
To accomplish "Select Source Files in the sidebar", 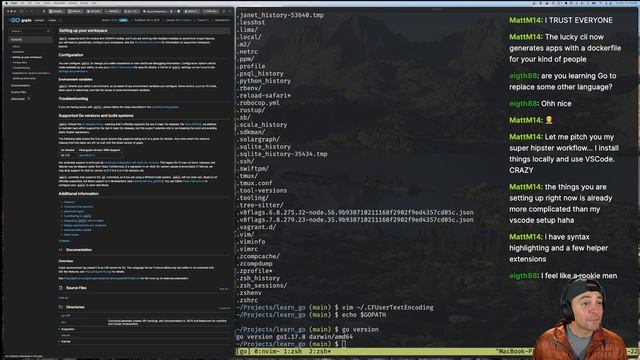I will pos(19,92).
